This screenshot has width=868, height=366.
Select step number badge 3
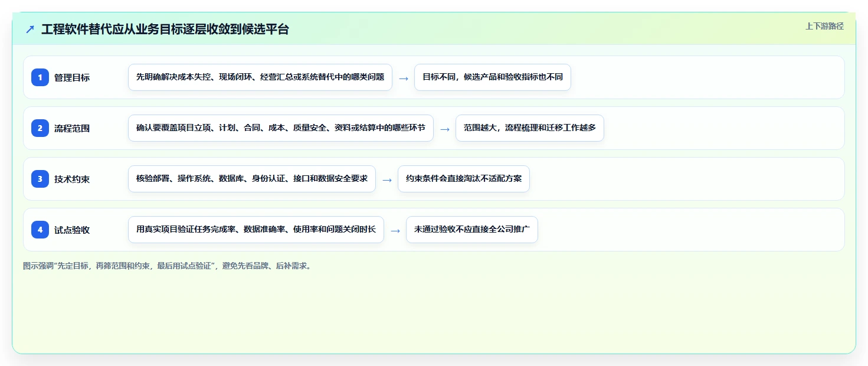pos(40,179)
